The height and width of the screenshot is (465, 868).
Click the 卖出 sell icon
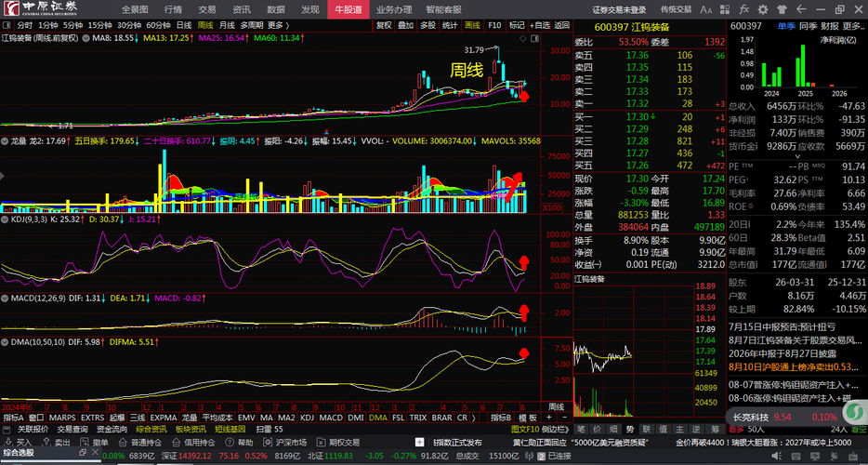click(46, 443)
